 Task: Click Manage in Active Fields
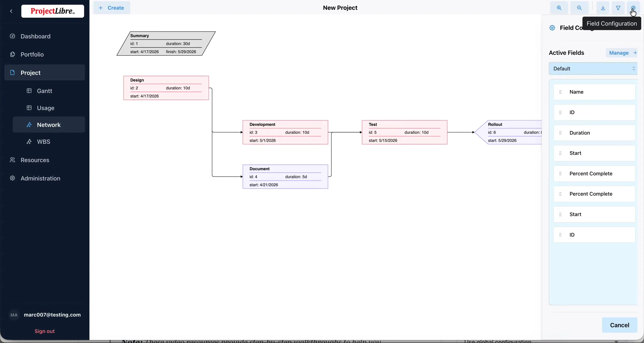pyautogui.click(x=619, y=53)
